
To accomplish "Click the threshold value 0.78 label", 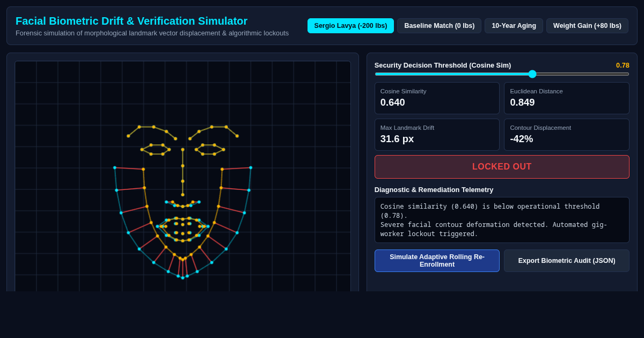I will click(623, 65).
